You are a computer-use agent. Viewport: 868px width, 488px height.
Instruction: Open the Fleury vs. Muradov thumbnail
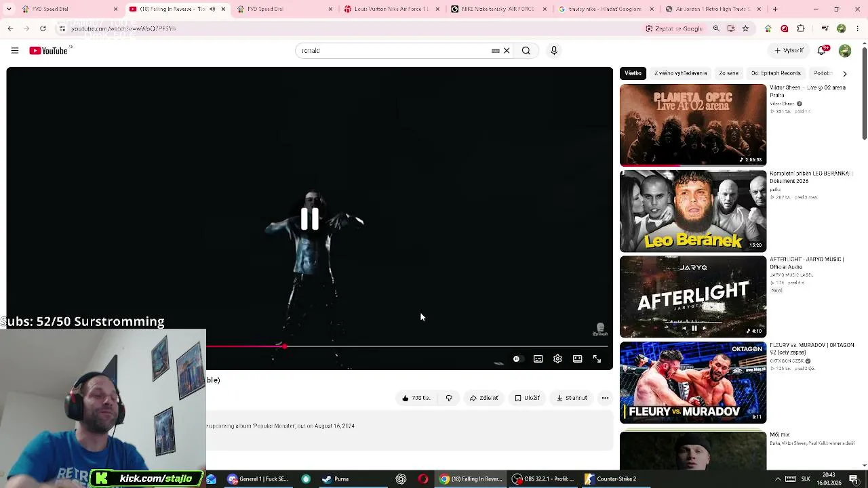(x=693, y=383)
